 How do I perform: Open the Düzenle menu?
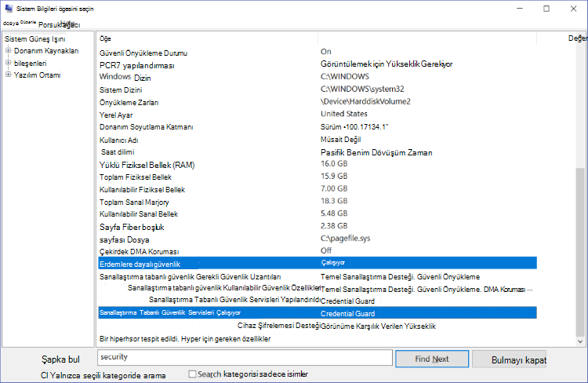(x=28, y=23)
